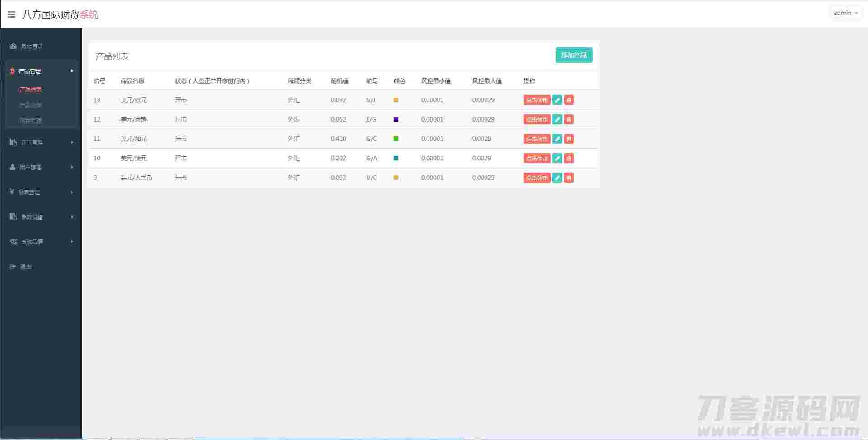
Task: Click edit pencil icon for 美元/欧元 row
Action: pos(557,100)
